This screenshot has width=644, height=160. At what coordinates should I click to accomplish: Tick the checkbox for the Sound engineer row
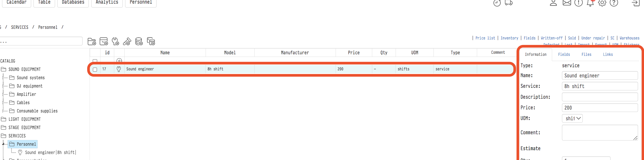(95, 69)
